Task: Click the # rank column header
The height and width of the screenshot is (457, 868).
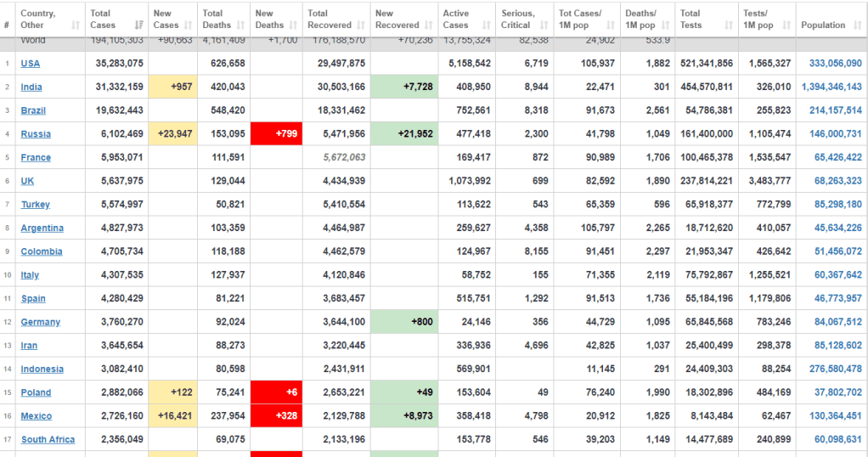Action: pos(7,25)
